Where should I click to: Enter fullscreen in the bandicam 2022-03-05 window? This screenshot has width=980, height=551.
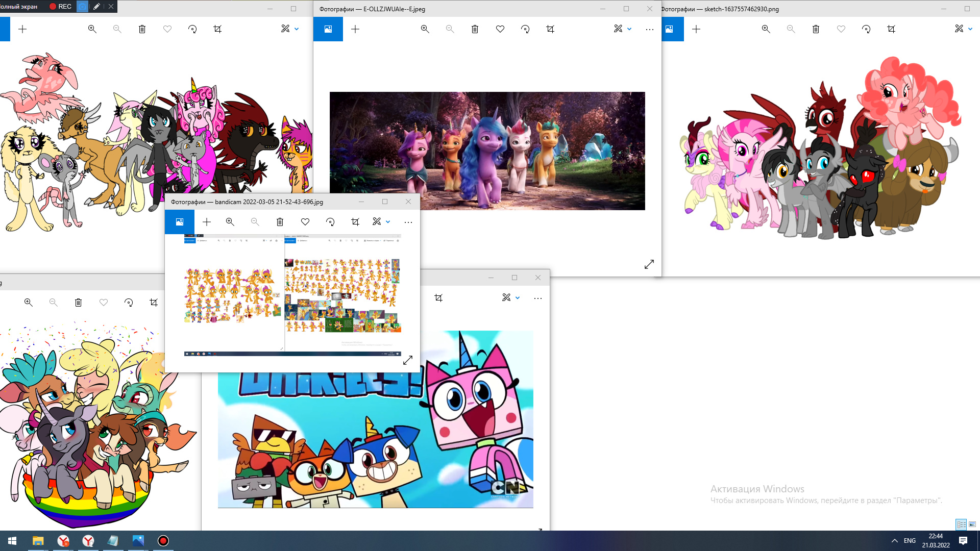tap(407, 360)
